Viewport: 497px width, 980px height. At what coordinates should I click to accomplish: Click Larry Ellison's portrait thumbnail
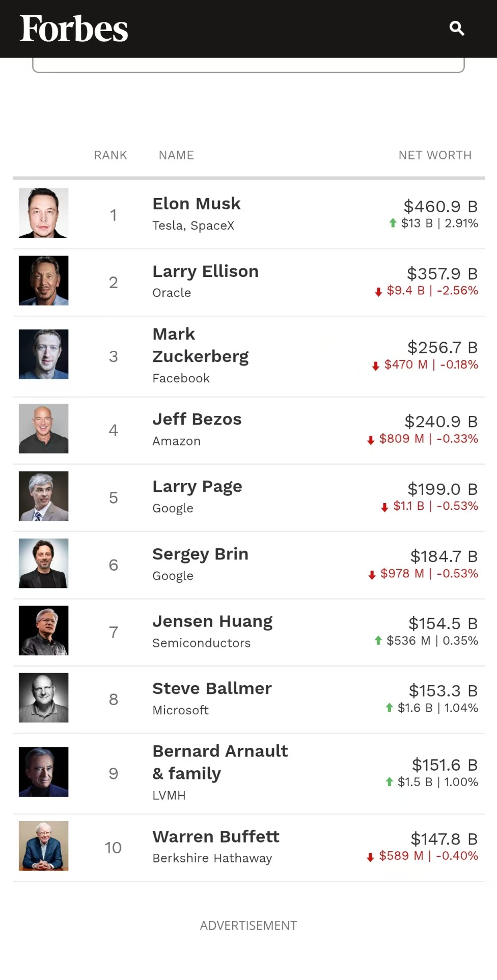pyautogui.click(x=43, y=281)
